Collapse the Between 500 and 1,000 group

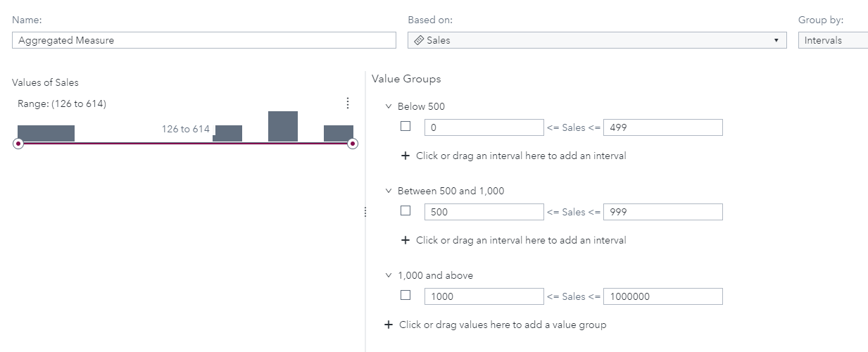pyautogui.click(x=388, y=191)
